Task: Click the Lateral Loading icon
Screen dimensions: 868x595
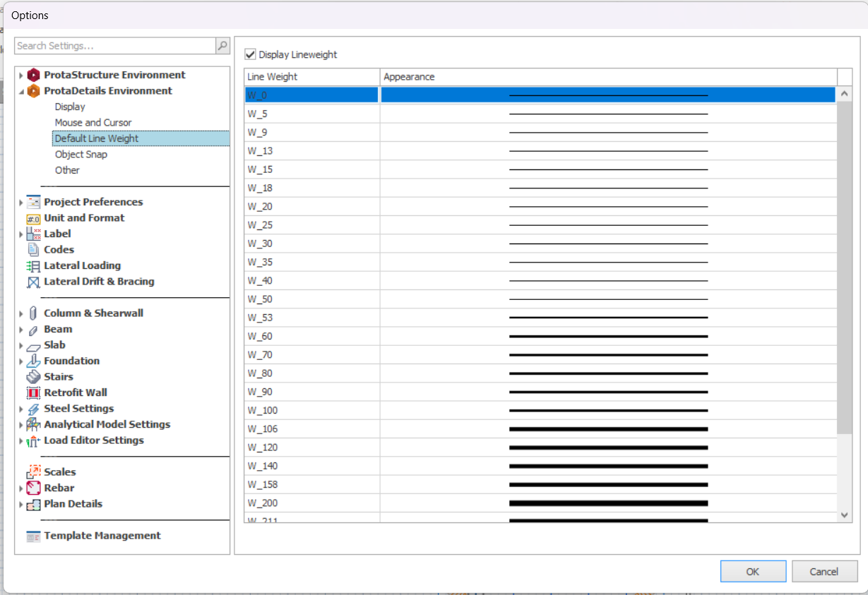Action: pyautogui.click(x=33, y=266)
